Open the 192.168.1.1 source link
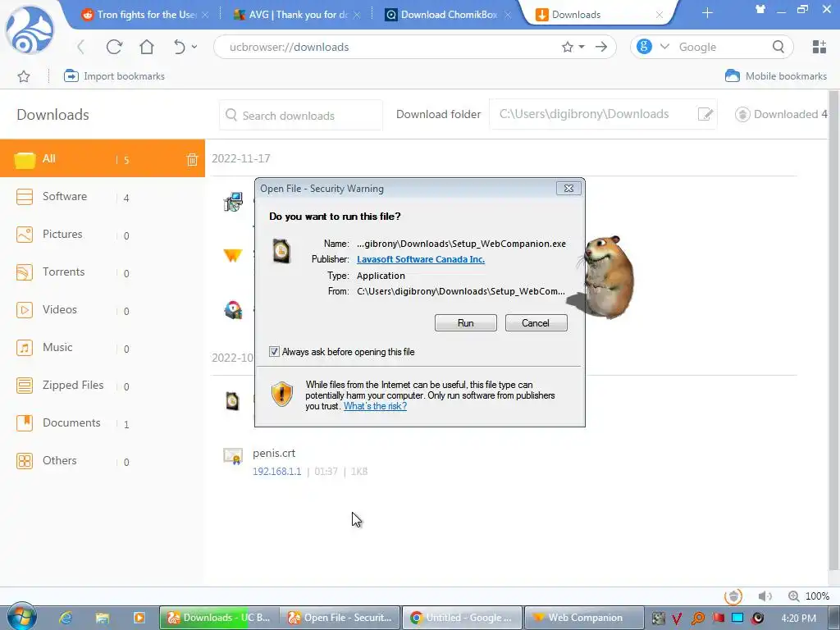This screenshot has width=840, height=630. pyautogui.click(x=277, y=472)
